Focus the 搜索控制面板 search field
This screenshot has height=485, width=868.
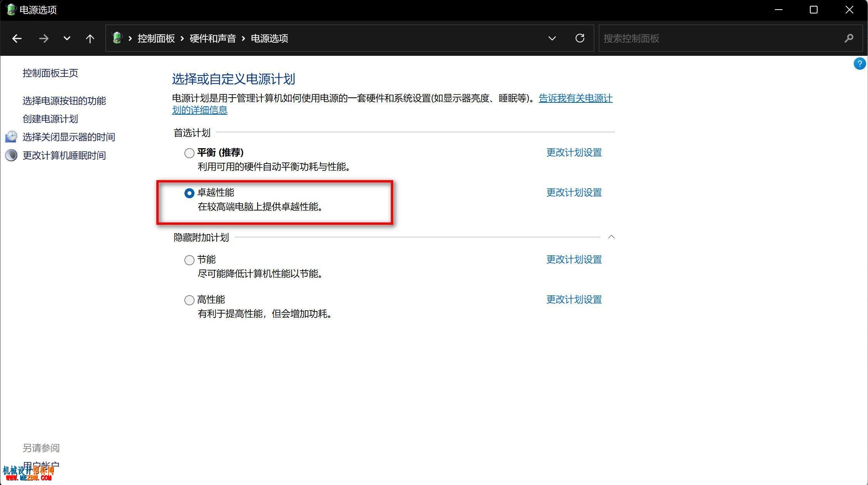tap(720, 38)
